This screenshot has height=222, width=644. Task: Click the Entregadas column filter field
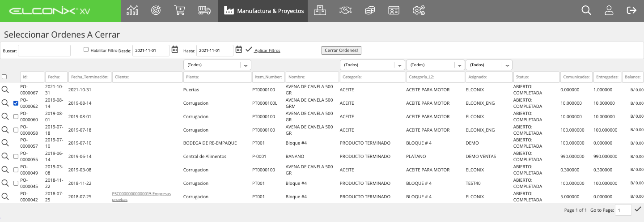click(607, 77)
